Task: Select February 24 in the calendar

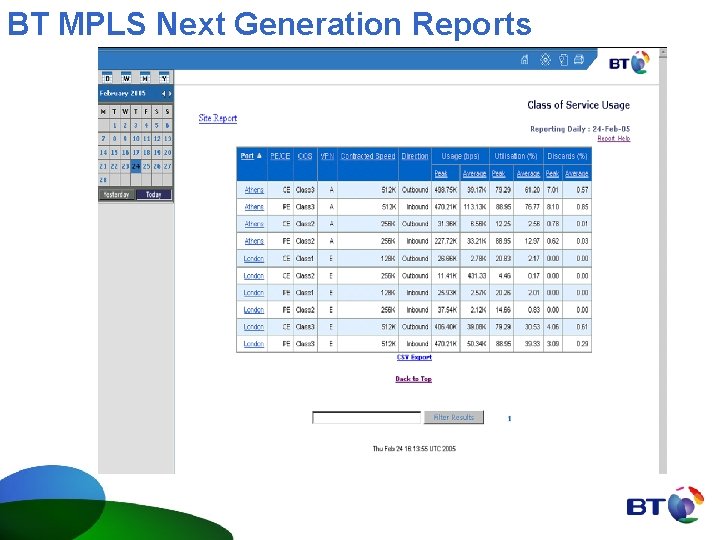Action: tap(136, 166)
